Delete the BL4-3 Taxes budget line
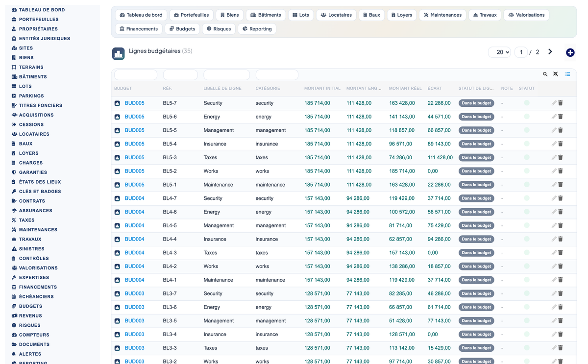Image resolution: width=588 pixels, height=364 pixels. point(561,253)
